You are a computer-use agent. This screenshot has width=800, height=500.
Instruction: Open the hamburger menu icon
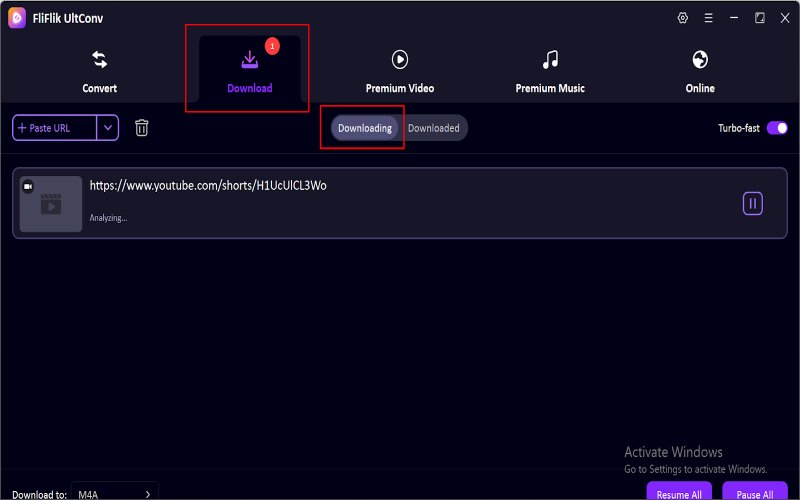(708, 18)
